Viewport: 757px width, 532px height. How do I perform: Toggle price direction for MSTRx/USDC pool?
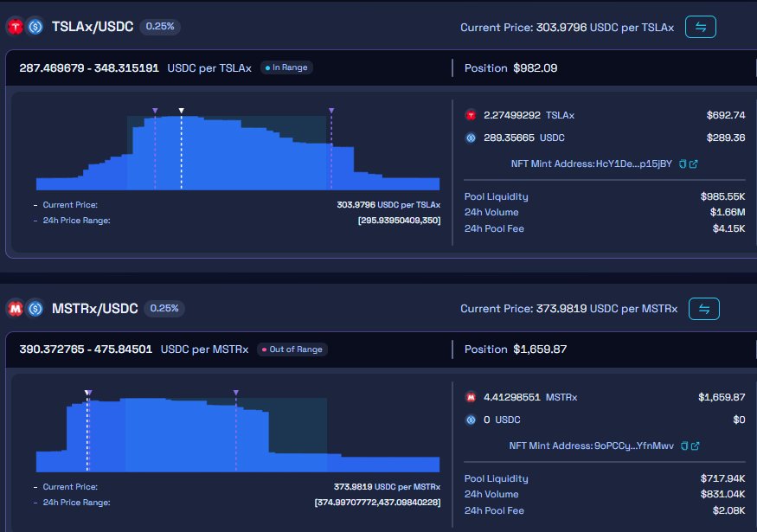(703, 308)
